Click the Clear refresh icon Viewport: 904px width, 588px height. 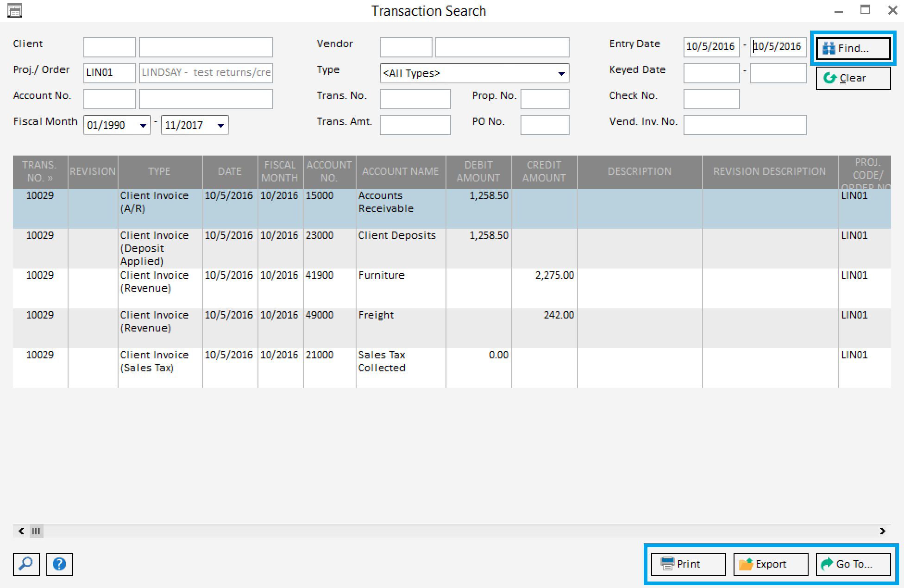(829, 77)
